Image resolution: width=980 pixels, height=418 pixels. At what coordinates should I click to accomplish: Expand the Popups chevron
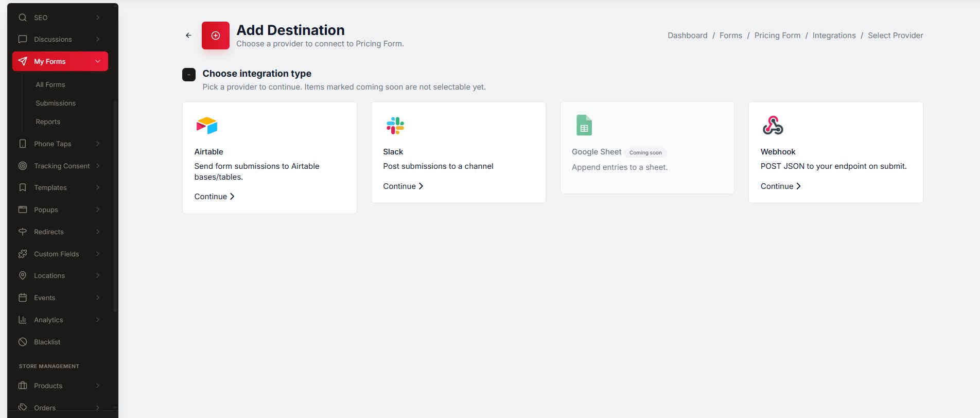(98, 210)
